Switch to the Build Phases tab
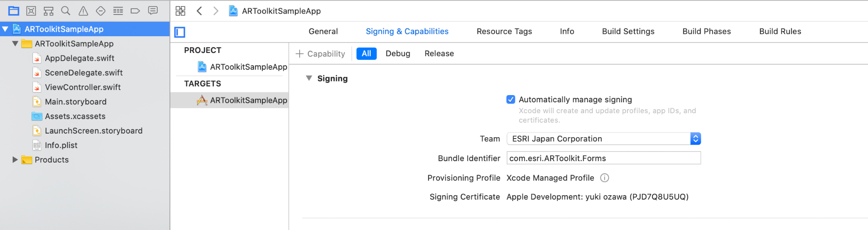This screenshot has height=230, width=868. [707, 31]
